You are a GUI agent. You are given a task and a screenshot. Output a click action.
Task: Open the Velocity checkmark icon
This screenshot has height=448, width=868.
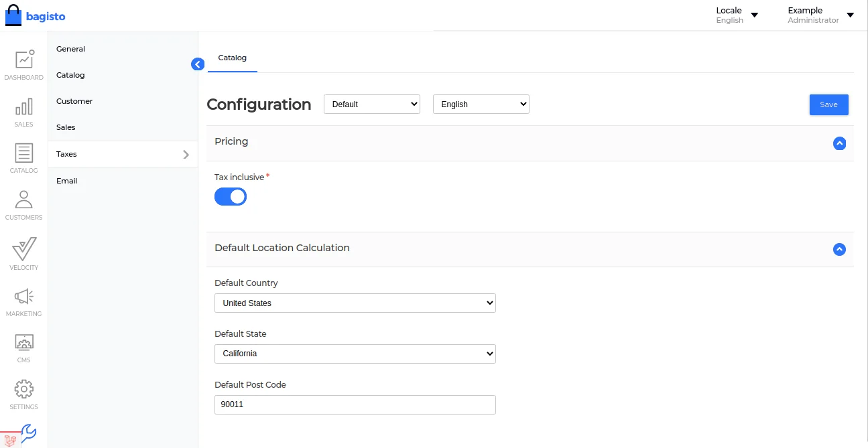click(24, 248)
